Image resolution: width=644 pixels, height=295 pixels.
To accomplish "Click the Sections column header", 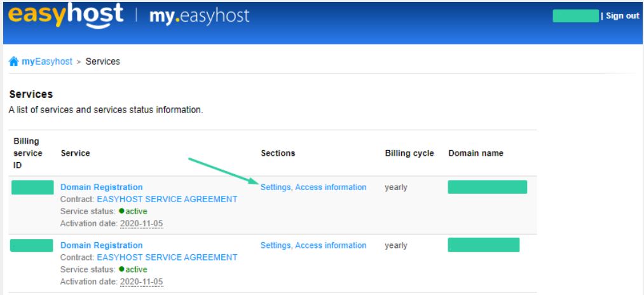I will (x=278, y=153).
